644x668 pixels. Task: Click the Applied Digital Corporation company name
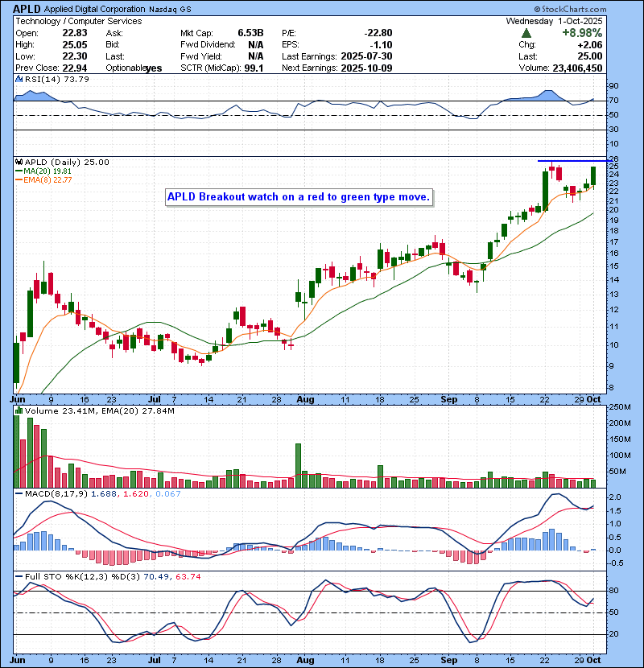point(95,9)
